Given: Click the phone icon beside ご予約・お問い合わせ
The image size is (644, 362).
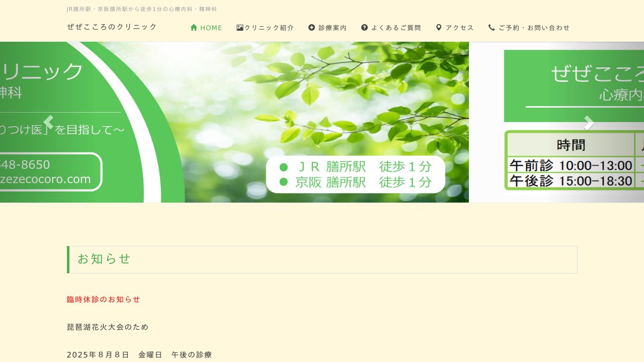Looking at the screenshot, I should [492, 28].
